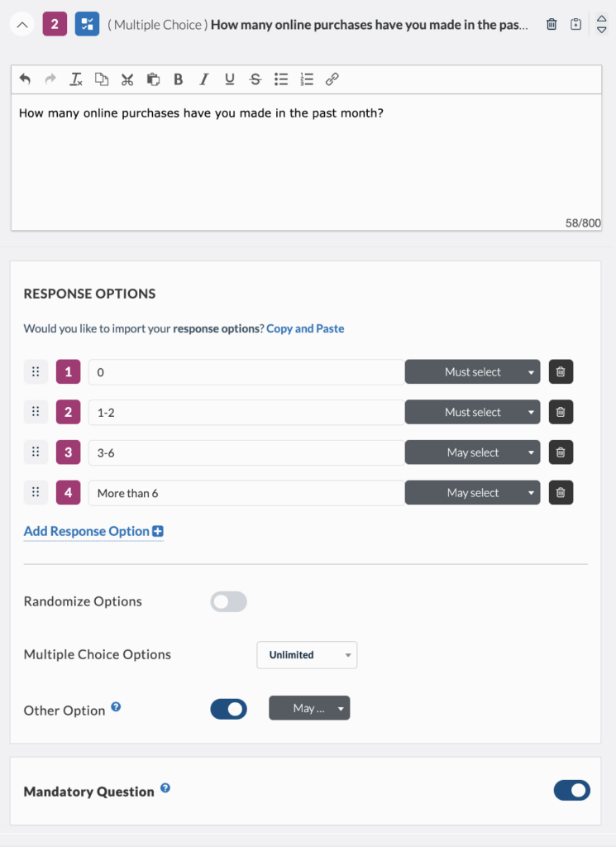Viewport: 616px width, 847px height.
Task: Turn off the Other Option toggle
Action: pyautogui.click(x=228, y=709)
